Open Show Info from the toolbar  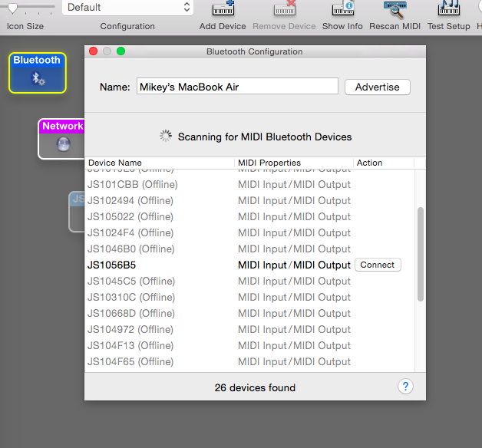pyautogui.click(x=342, y=10)
